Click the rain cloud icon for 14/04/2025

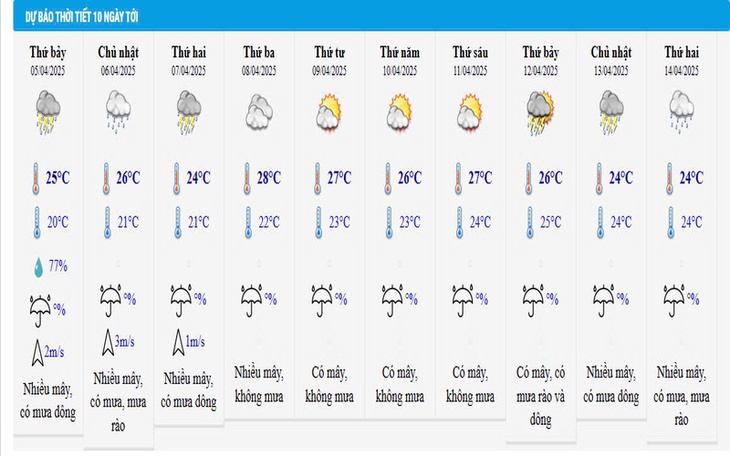click(x=682, y=112)
